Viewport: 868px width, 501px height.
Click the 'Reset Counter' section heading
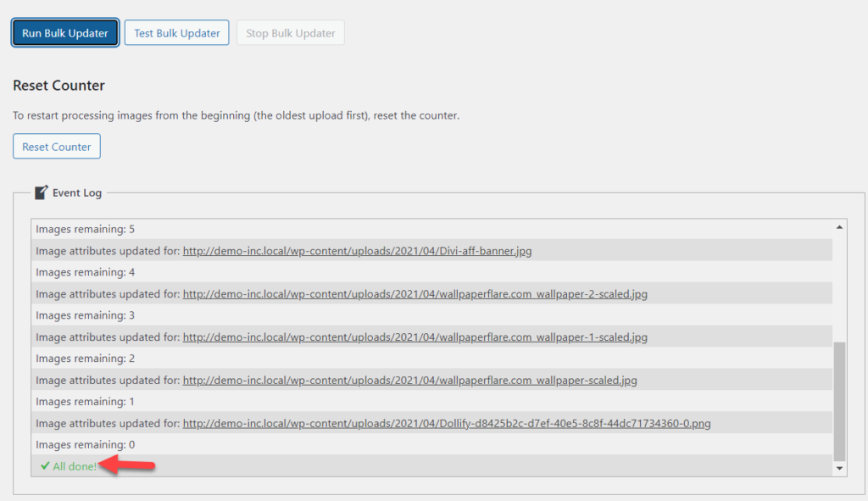point(58,86)
